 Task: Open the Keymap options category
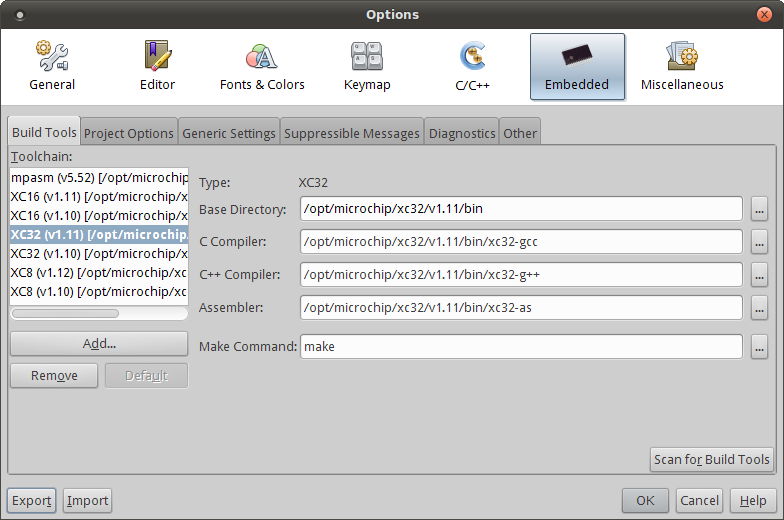367,66
